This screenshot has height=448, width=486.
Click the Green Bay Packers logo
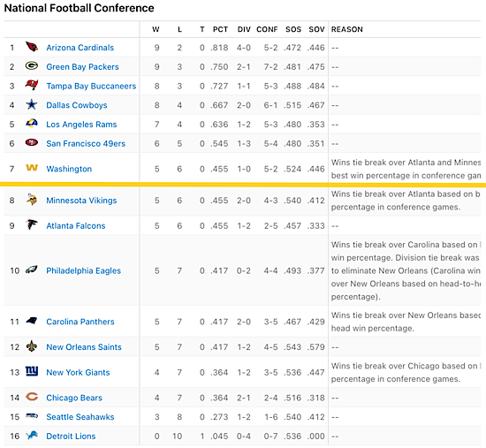[x=32, y=66]
